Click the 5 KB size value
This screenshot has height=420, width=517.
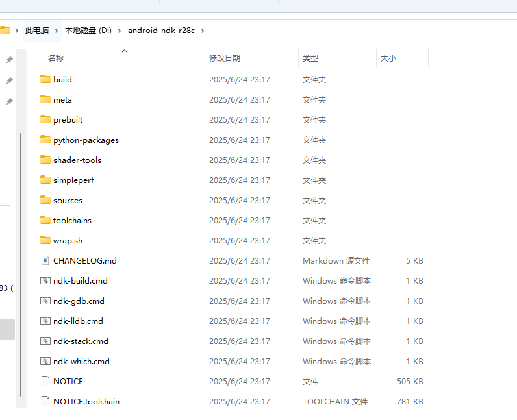click(x=414, y=260)
